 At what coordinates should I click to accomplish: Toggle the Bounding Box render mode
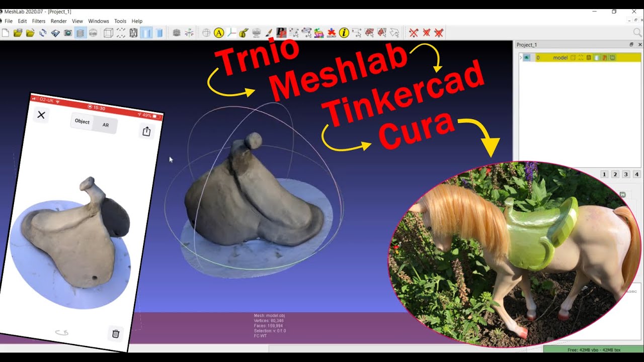pyautogui.click(x=108, y=33)
